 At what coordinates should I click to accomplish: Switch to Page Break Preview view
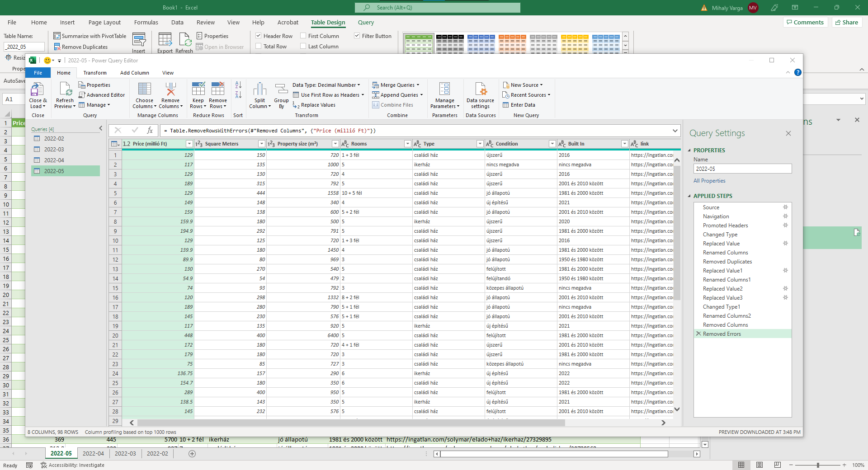[x=777, y=465]
